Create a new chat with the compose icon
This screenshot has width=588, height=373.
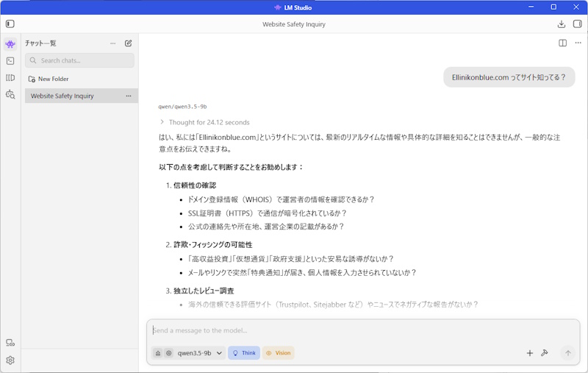coord(129,43)
